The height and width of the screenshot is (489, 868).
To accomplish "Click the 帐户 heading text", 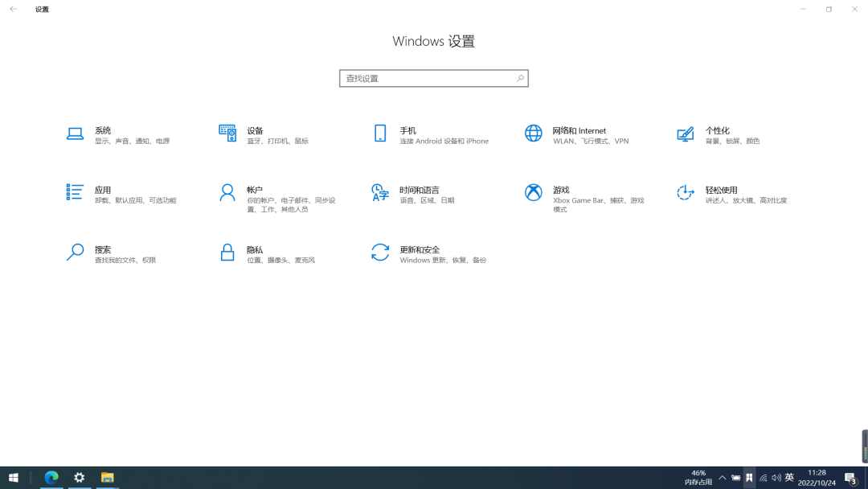I will pyautogui.click(x=255, y=190).
